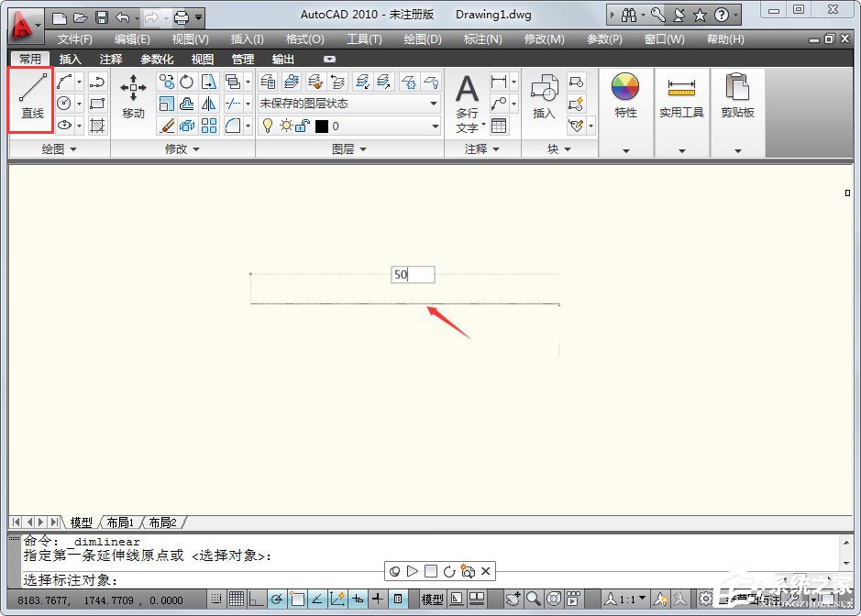Click the Save icon in Quick Access toolbar
861x616 pixels.
click(x=101, y=15)
